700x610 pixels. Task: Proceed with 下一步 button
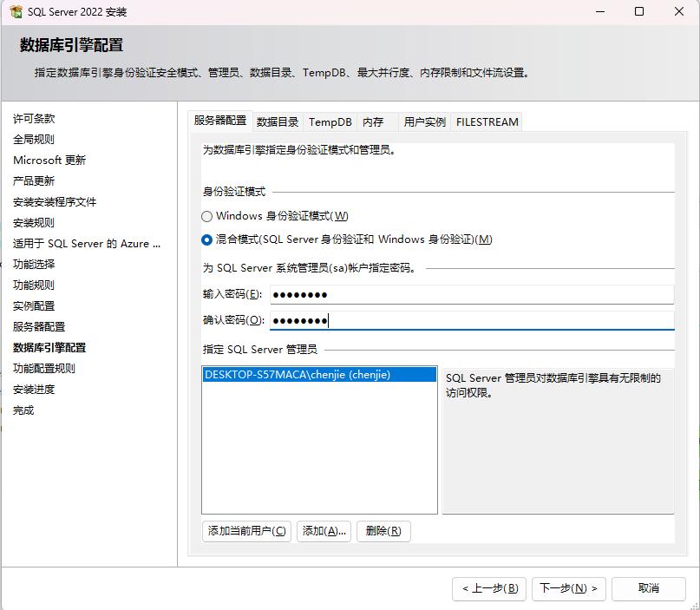click(x=568, y=588)
